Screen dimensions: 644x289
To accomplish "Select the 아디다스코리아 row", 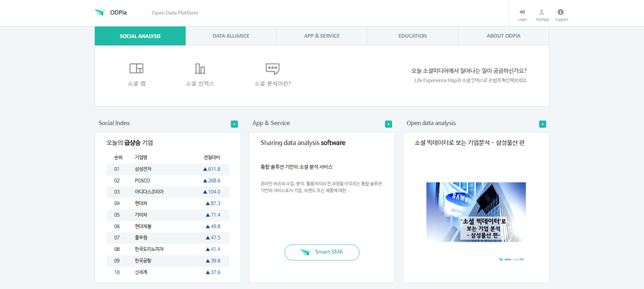I will pyautogui.click(x=168, y=192).
